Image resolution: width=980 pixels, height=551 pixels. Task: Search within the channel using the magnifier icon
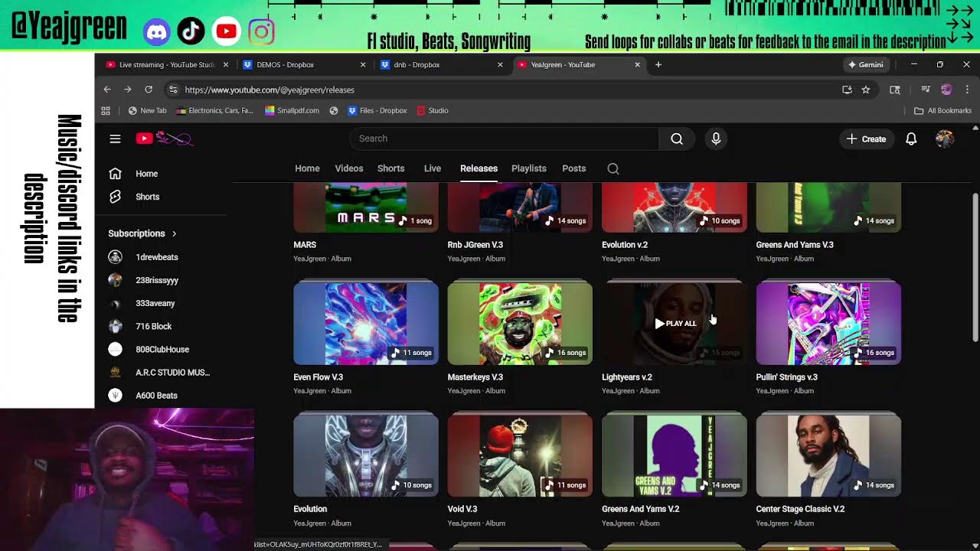pyautogui.click(x=613, y=168)
